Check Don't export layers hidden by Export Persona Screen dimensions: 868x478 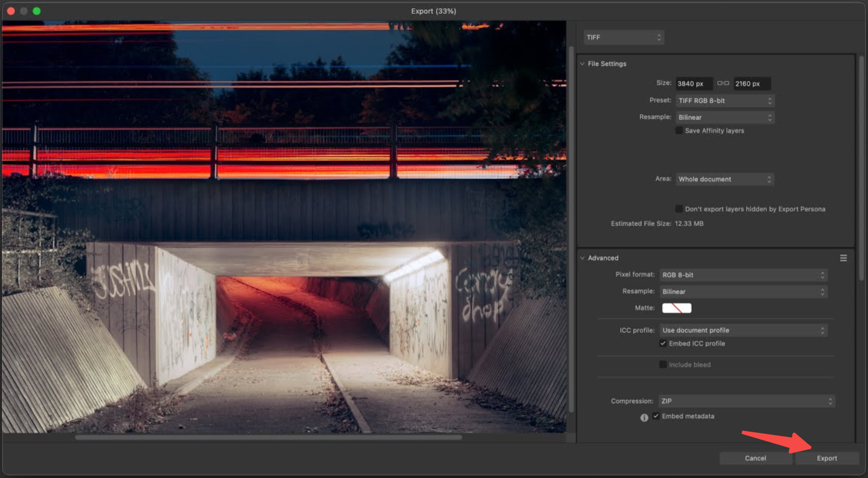(679, 209)
